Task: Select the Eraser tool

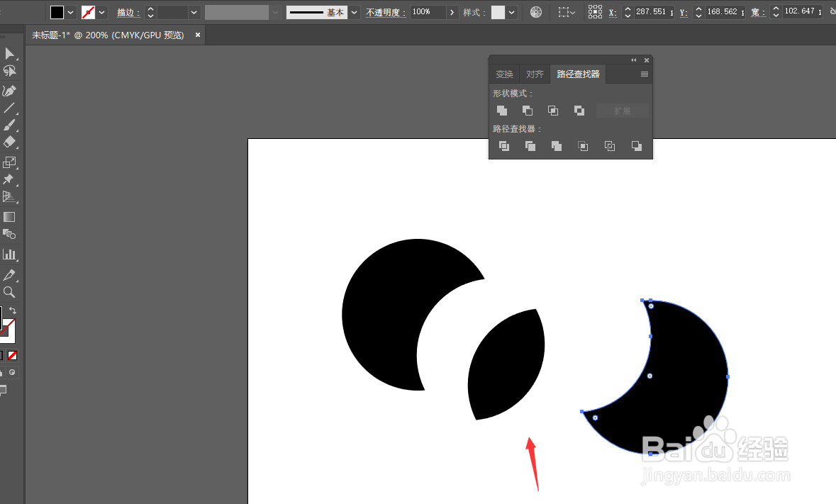Action: (x=9, y=142)
